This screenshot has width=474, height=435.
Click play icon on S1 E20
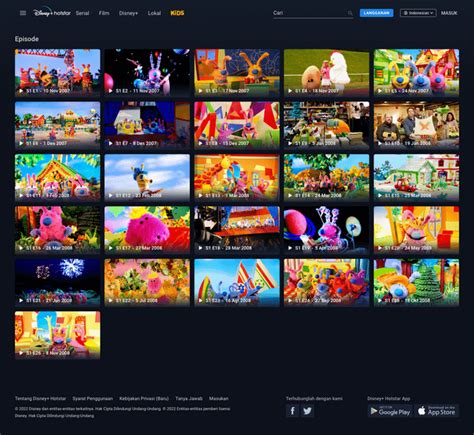(x=380, y=248)
